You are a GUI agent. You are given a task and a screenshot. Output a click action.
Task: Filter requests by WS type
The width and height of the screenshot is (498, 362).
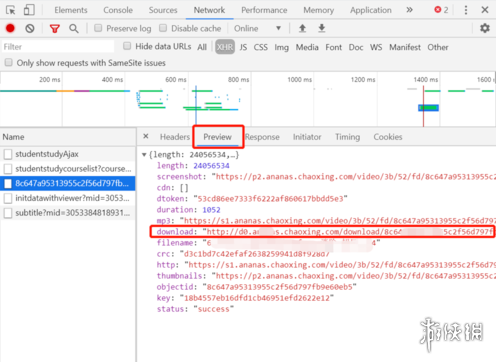pyautogui.click(x=376, y=47)
